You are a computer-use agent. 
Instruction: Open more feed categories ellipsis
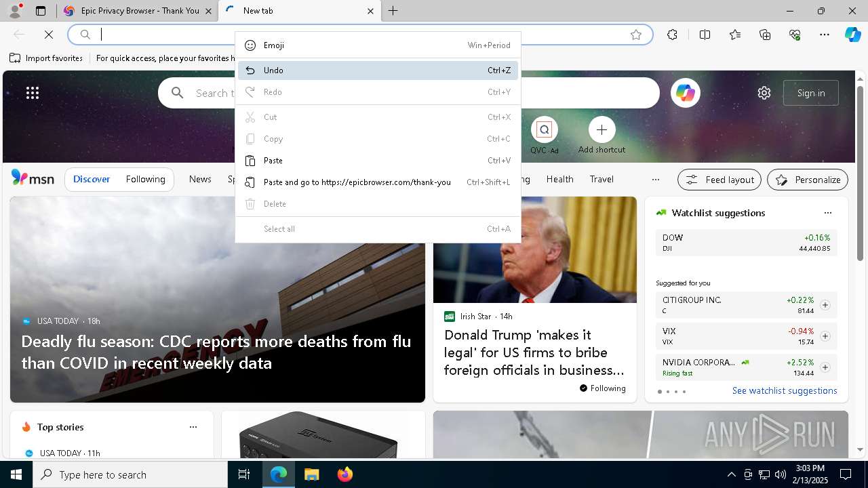[655, 180]
